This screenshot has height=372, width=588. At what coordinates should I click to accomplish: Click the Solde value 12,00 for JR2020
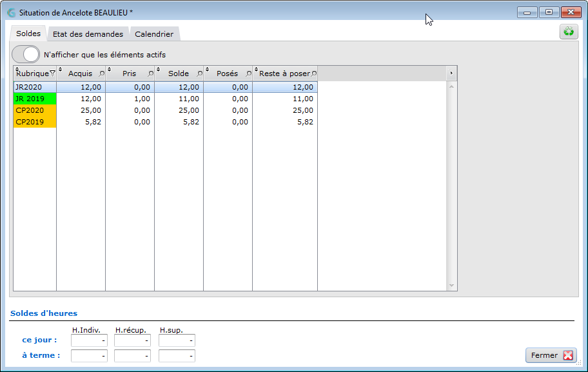pos(189,87)
